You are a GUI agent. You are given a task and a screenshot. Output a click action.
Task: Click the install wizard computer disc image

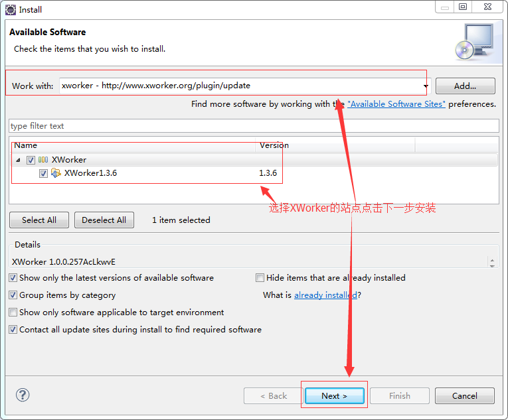tap(474, 42)
